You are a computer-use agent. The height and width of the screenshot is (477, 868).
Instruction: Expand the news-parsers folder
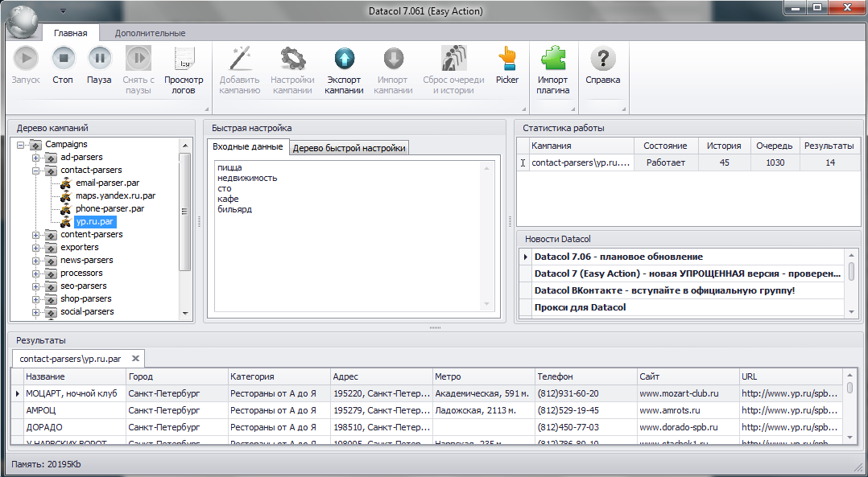pyautogui.click(x=36, y=261)
